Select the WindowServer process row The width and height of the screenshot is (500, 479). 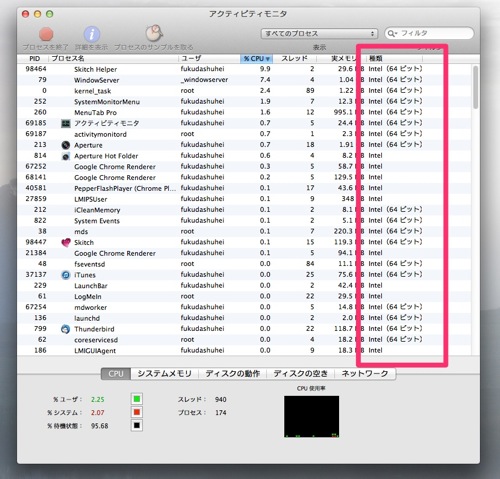tap(244, 80)
